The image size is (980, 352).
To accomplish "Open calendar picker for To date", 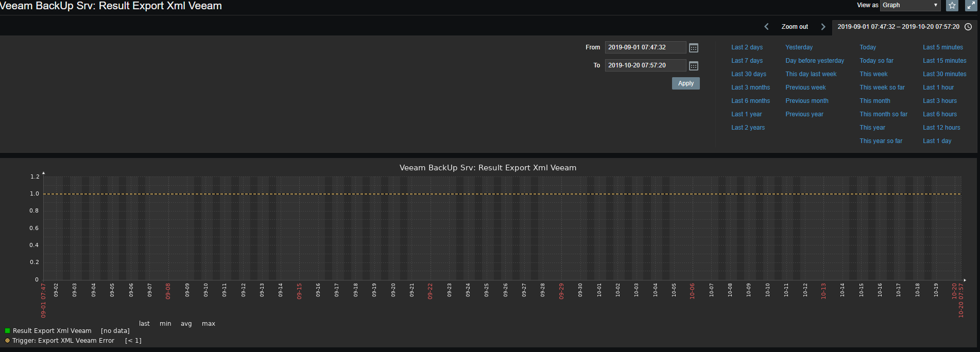I will click(694, 66).
